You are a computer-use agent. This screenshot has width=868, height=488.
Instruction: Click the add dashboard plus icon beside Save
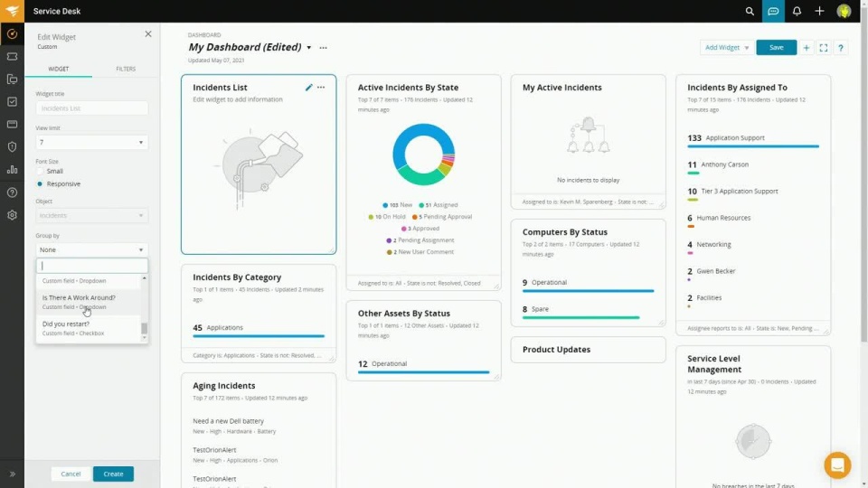(806, 48)
